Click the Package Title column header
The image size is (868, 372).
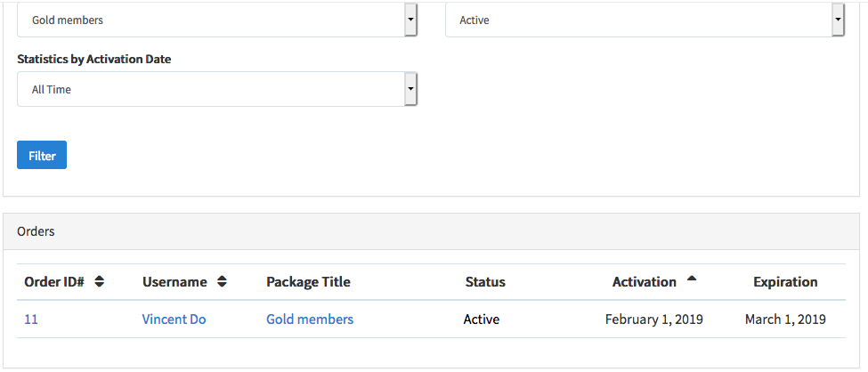pos(308,282)
